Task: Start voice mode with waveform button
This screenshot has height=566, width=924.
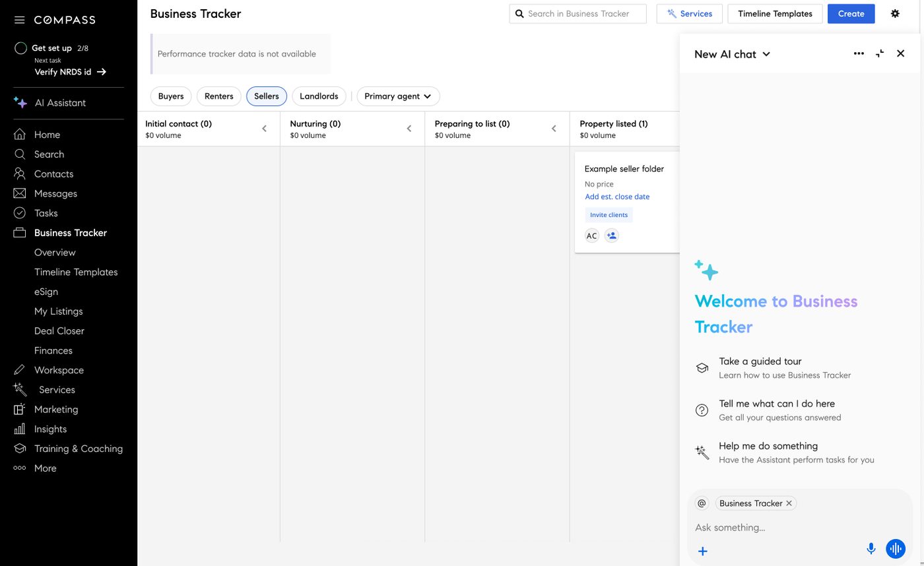Action: tap(896, 548)
